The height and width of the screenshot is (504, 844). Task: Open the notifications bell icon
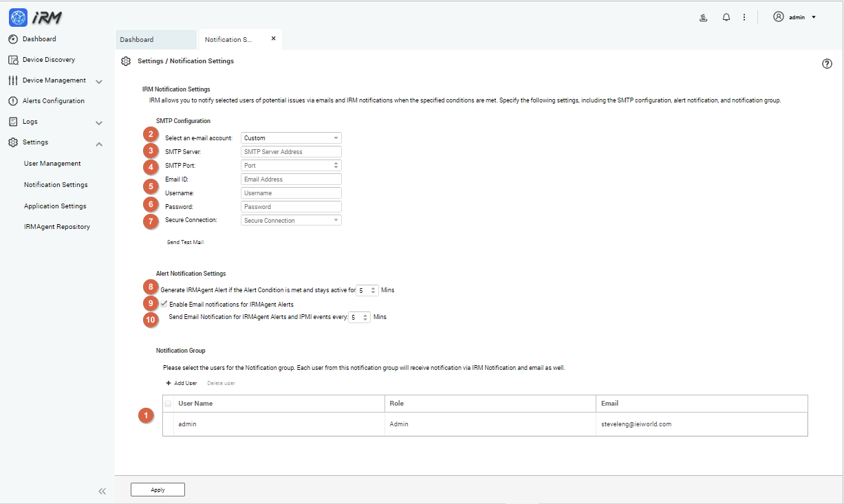click(726, 17)
